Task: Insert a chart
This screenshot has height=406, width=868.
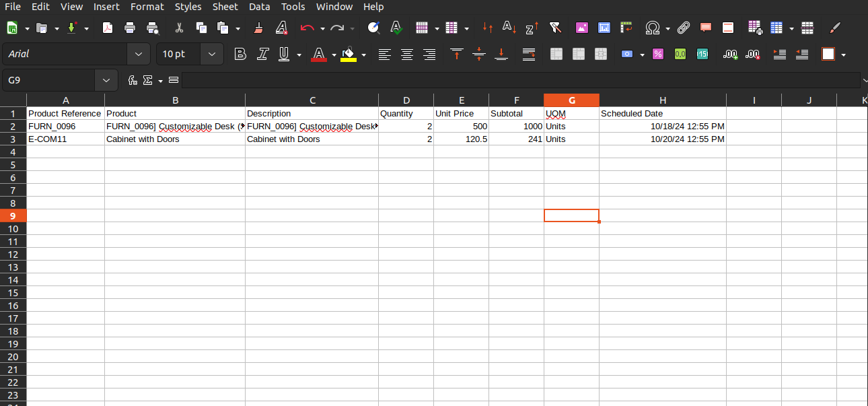Action: (604, 28)
